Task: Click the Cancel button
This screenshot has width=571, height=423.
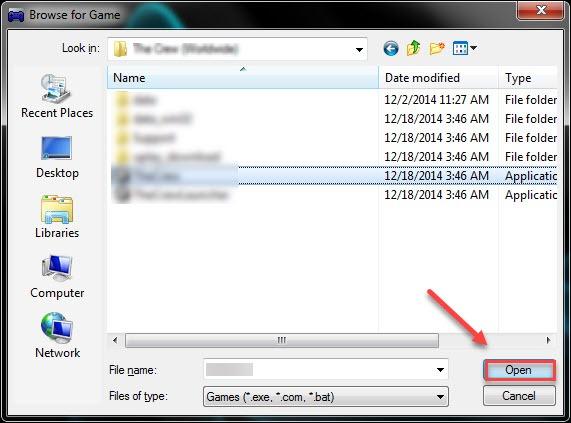Action: [519, 396]
